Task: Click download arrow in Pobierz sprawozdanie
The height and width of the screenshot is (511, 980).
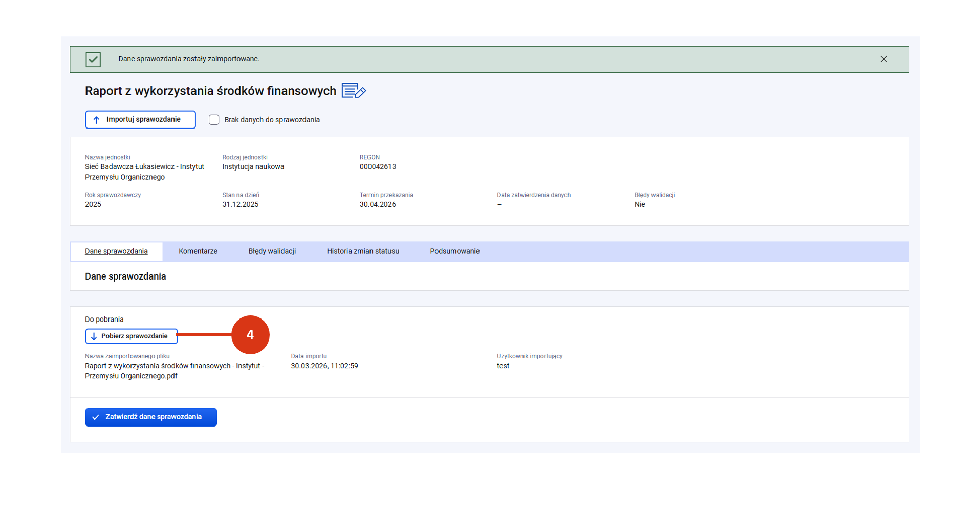Action: pyautogui.click(x=94, y=336)
